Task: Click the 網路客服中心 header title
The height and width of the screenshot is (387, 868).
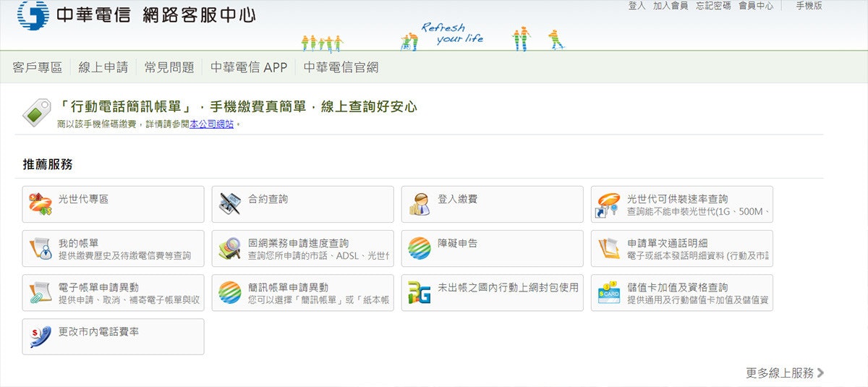Action: pos(199,14)
